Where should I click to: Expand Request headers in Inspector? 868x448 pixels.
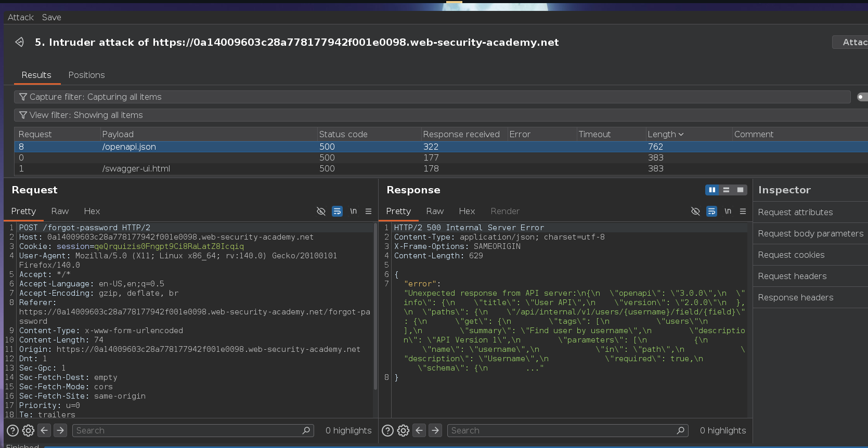pos(810,276)
